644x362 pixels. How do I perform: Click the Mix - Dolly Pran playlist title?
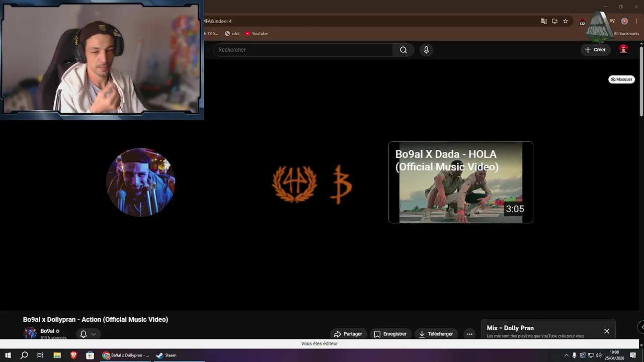510,328
